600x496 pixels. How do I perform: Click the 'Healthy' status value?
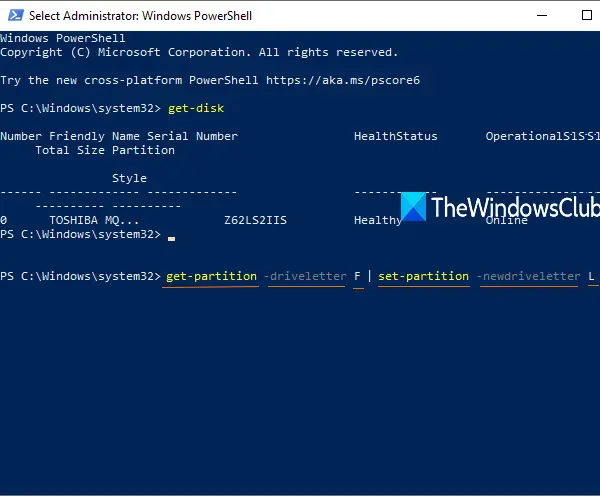[378, 220]
